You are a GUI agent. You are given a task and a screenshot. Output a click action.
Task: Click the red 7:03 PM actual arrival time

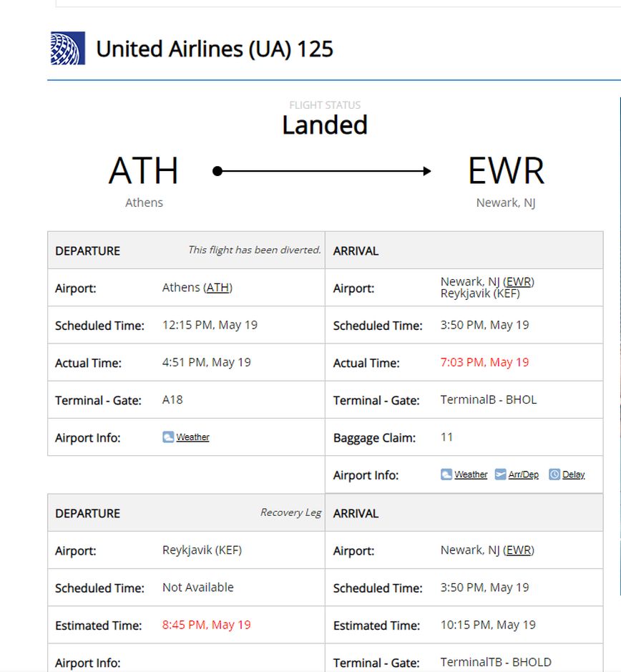[484, 363]
